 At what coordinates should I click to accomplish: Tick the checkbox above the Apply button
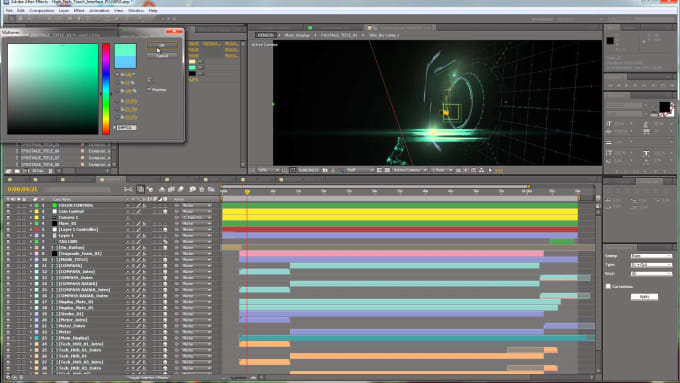[x=608, y=286]
